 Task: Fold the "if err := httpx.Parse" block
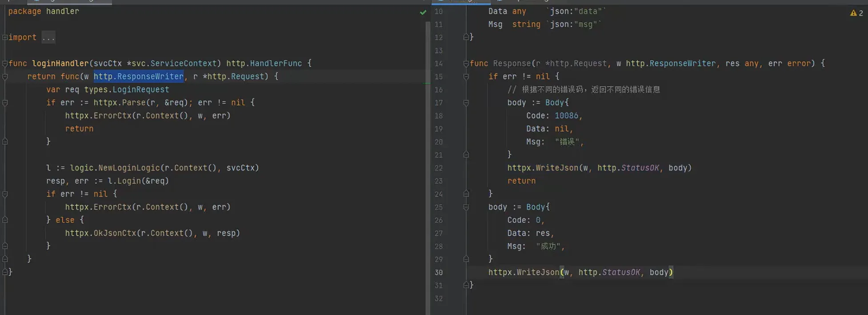pos(4,103)
